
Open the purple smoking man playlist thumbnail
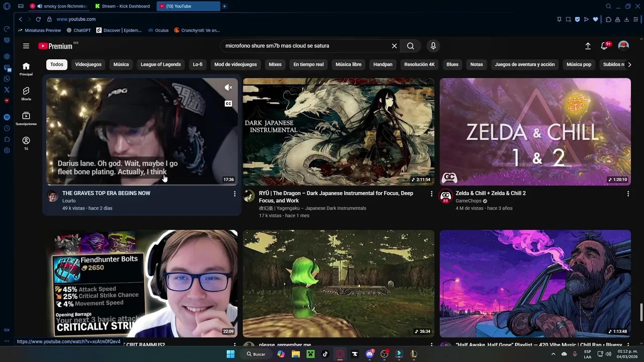535,284
